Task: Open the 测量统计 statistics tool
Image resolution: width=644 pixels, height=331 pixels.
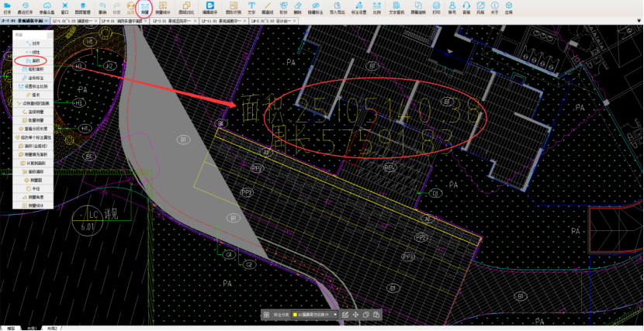Action: pyautogui.click(x=163, y=9)
